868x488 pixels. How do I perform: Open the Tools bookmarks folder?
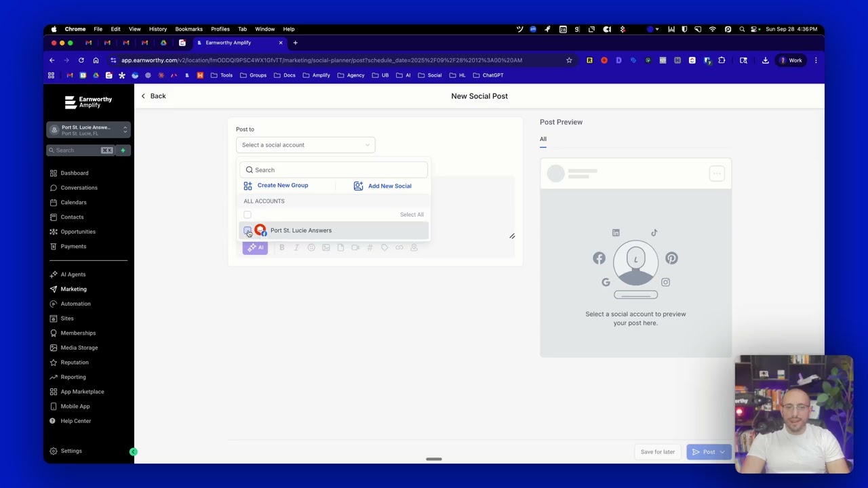point(222,75)
